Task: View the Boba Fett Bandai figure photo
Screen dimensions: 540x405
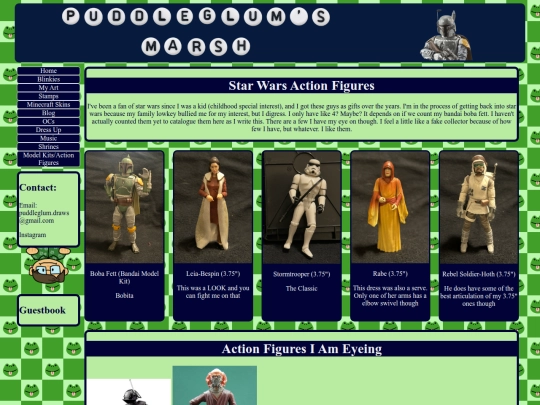Action: (x=124, y=207)
